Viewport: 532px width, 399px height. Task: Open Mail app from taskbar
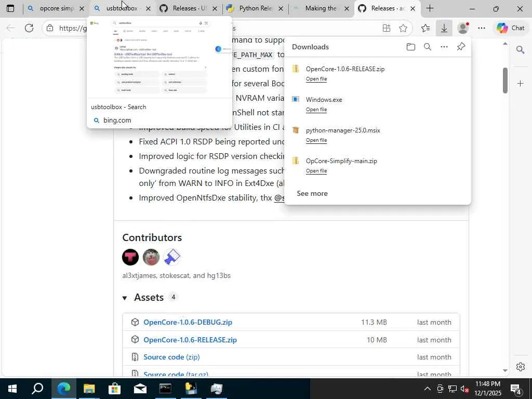140,389
